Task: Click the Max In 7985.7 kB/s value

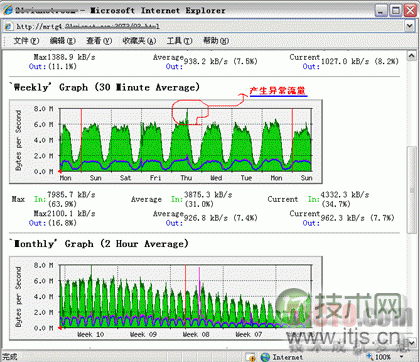Action: [71, 199]
